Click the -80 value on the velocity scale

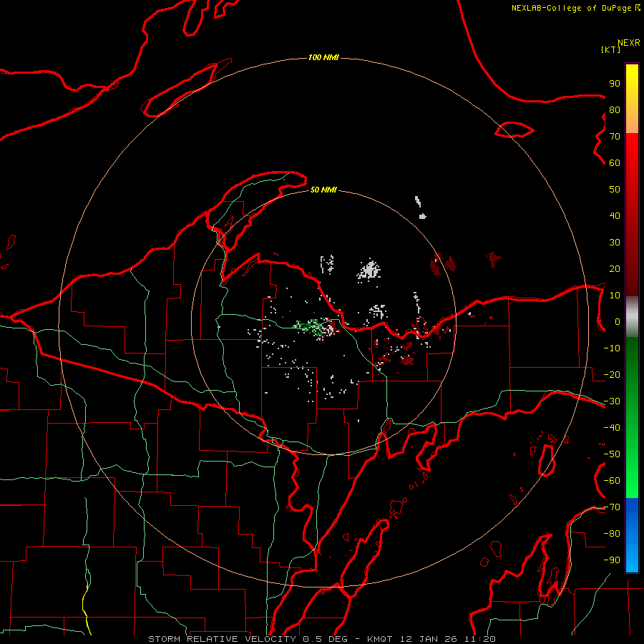point(612,534)
